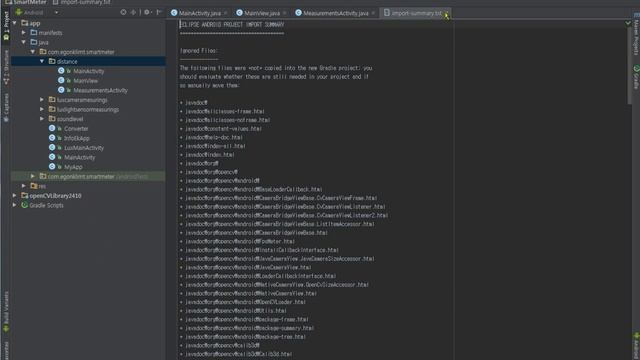Switch to the MainActivity.java tab

coord(199,13)
